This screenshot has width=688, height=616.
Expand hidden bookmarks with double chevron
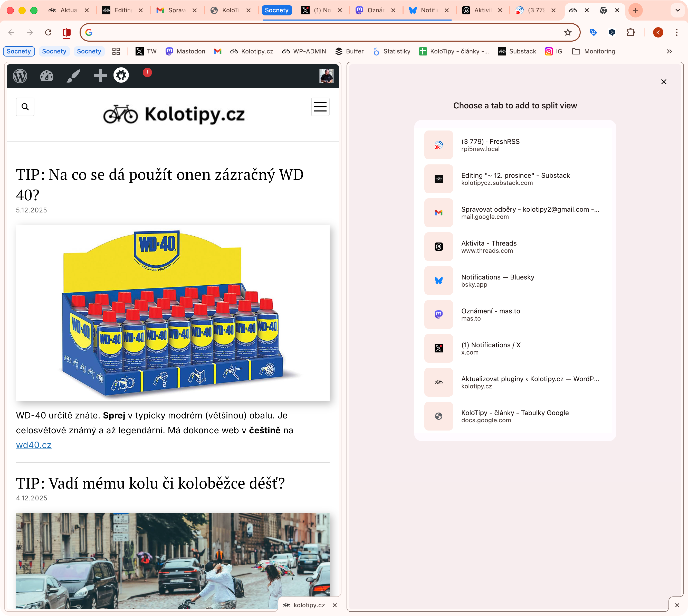click(670, 51)
